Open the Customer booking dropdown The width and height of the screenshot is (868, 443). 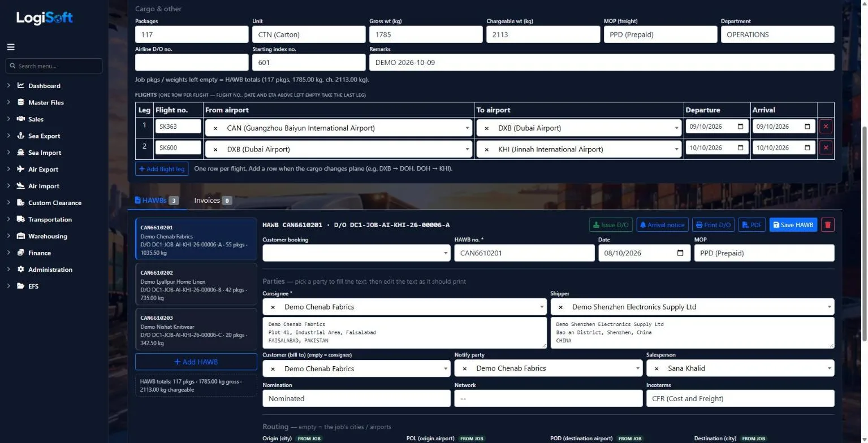(x=356, y=253)
